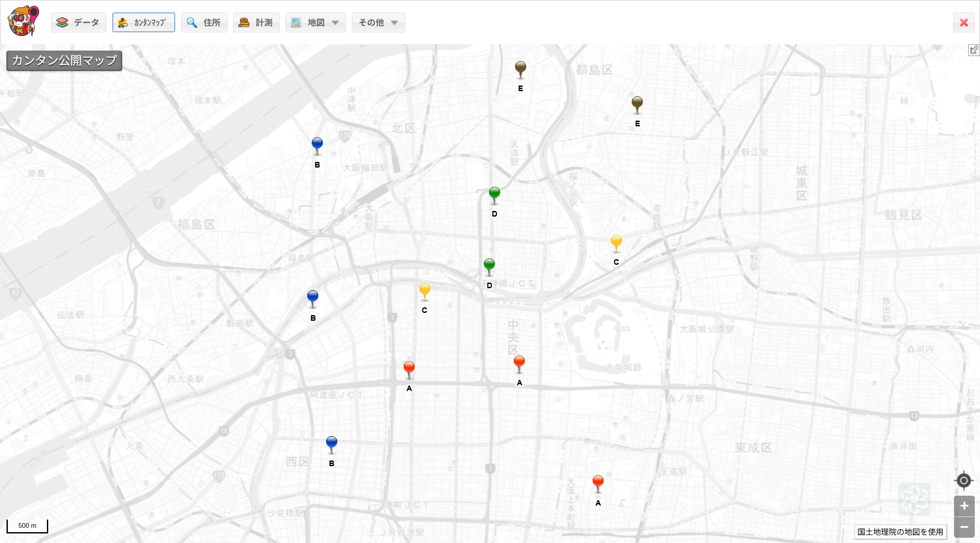Click the カンタン公開マップ title label

tap(64, 60)
